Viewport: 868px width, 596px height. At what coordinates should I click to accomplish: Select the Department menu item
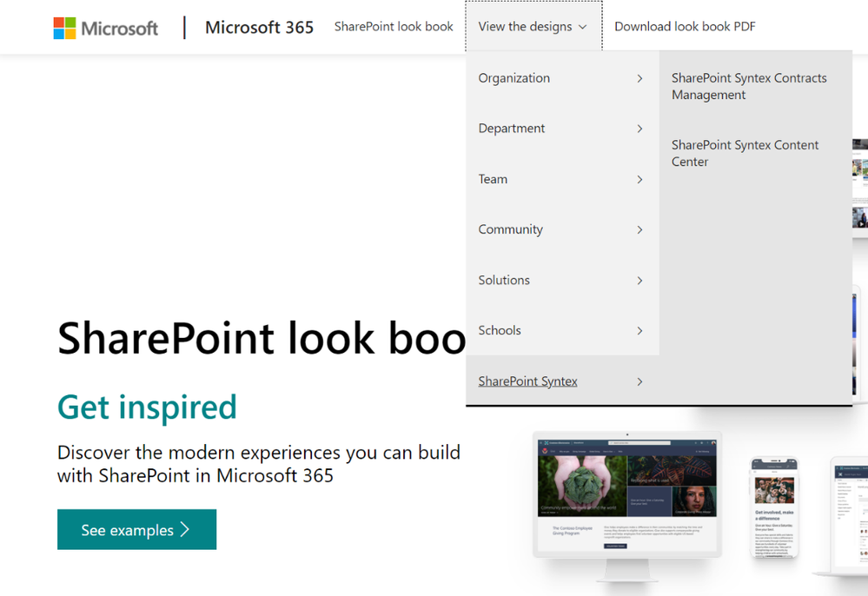[562, 129]
